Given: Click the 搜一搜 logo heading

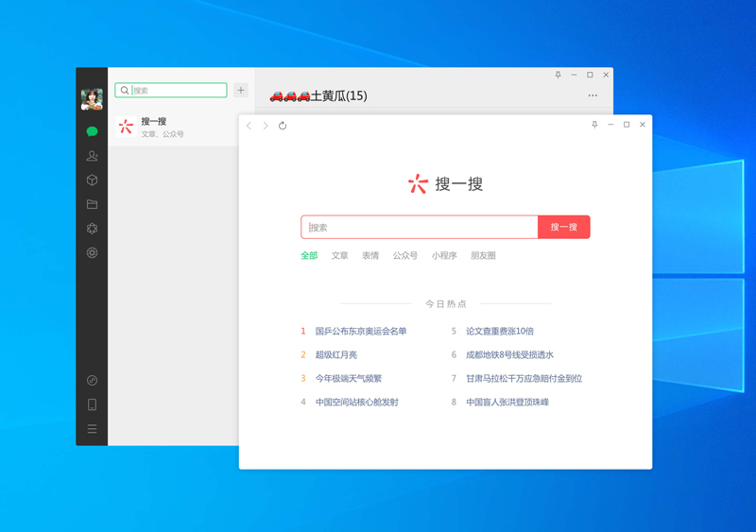Looking at the screenshot, I should click(x=445, y=183).
